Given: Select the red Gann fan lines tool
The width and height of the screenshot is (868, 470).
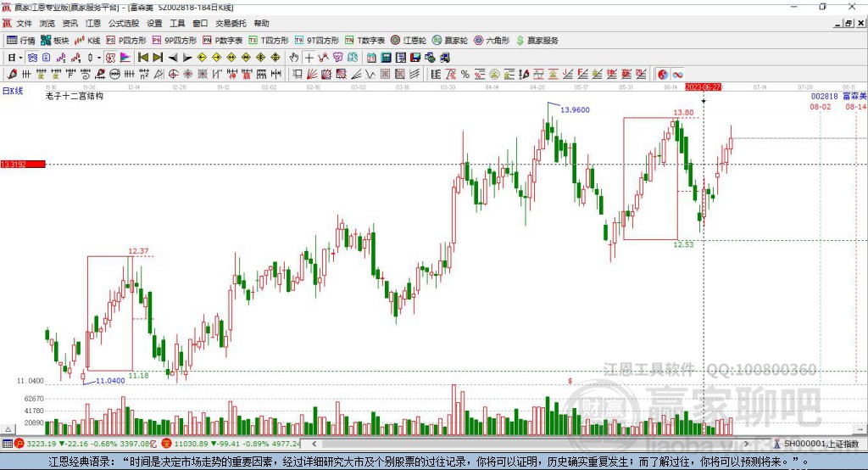Looking at the screenshot, I should (x=312, y=75).
